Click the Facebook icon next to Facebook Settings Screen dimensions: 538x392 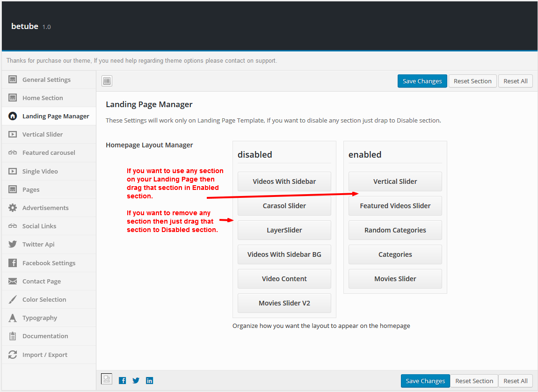[13, 263]
